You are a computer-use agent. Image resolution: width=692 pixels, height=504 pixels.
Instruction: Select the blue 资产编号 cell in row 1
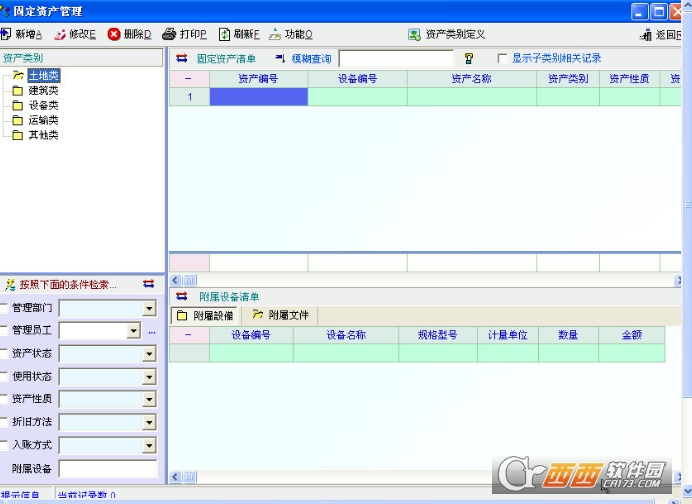click(x=259, y=97)
